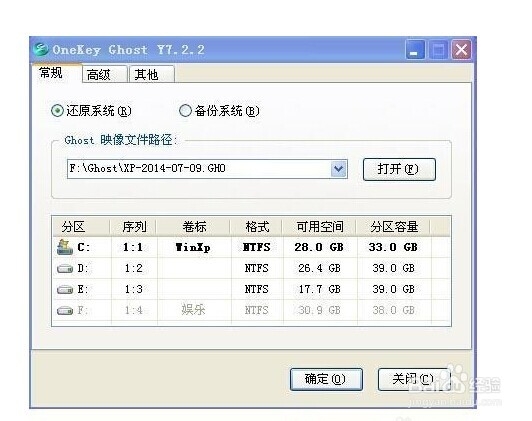Click the 26.4 GB free space cell

(x=319, y=269)
